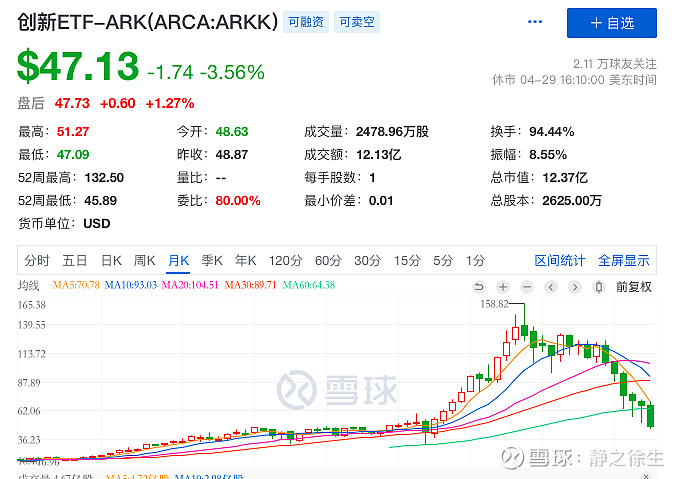Click the 52周最低 value 45.89
Image resolution: width=684 pixels, height=479 pixels.
click(x=100, y=201)
